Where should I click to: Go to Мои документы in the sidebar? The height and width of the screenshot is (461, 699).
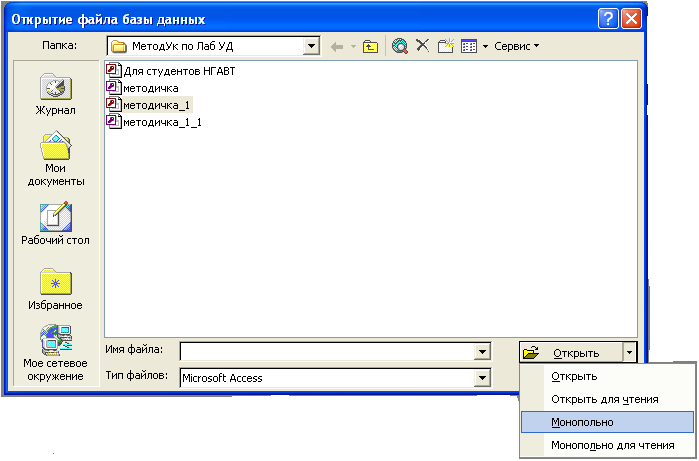coord(56,159)
